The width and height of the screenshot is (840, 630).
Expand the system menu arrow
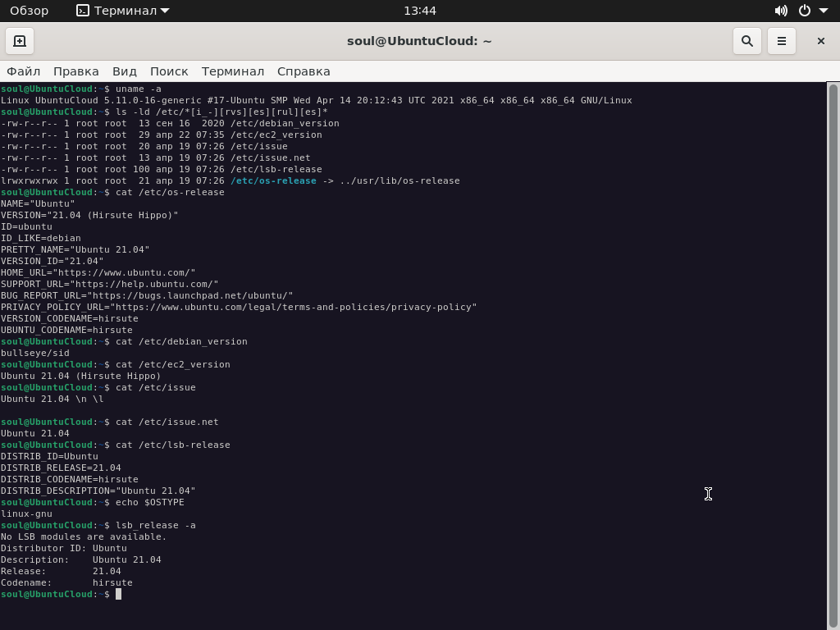pyautogui.click(x=824, y=11)
